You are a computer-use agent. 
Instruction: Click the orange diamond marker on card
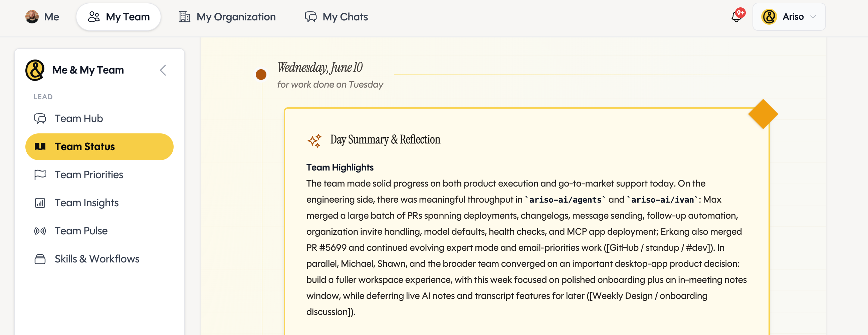(x=763, y=114)
